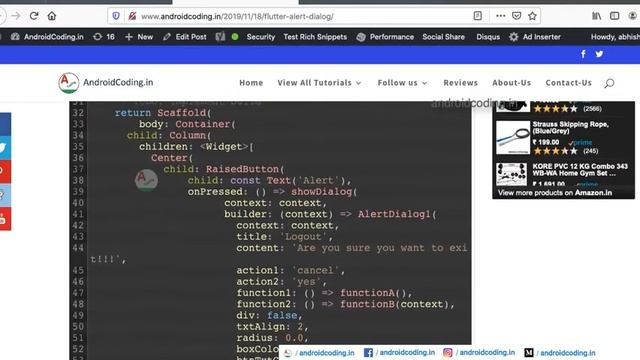Bookmark this page with star icon
Viewport: 640px width, 360px height.
pyautogui.click(x=532, y=16)
